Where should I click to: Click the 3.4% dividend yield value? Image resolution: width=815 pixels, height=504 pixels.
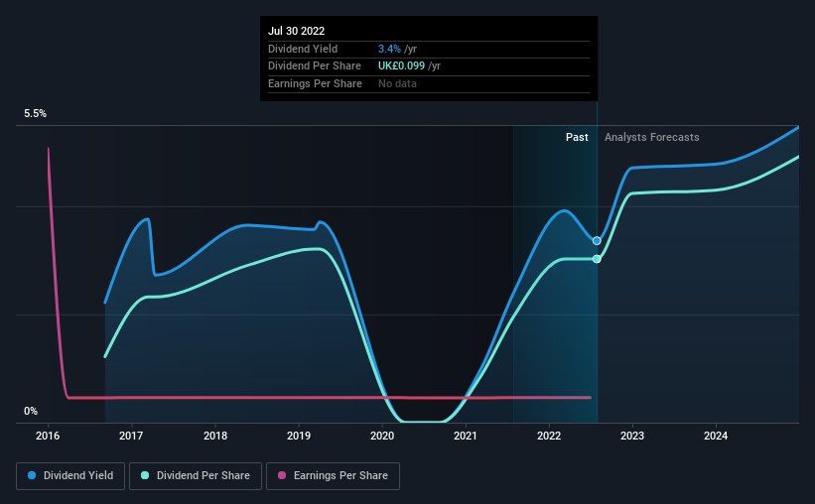tap(389, 49)
